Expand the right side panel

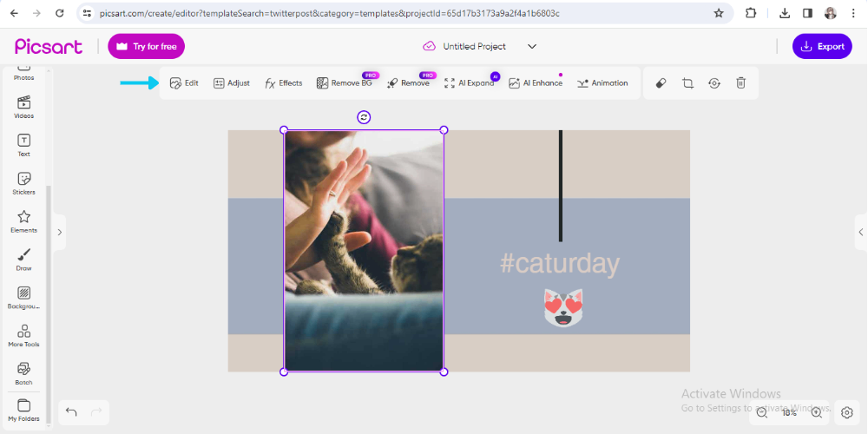click(861, 233)
